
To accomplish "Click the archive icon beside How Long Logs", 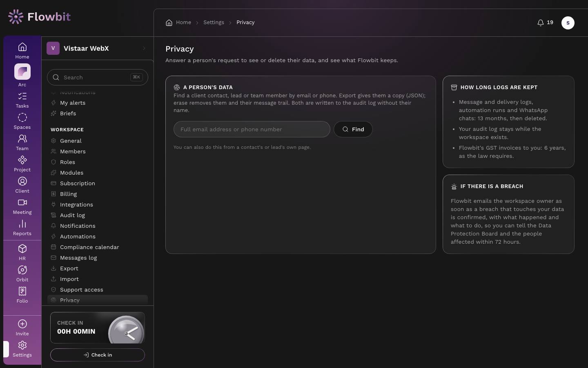I will coord(454,88).
